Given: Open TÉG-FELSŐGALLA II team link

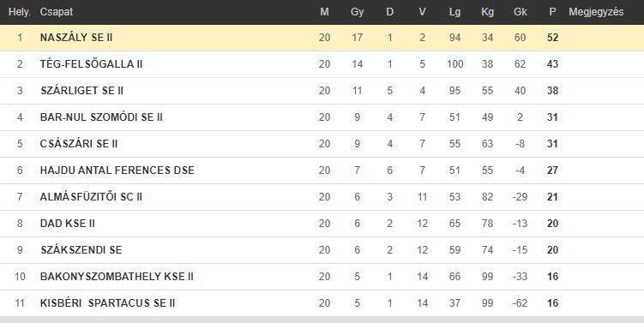Looking at the screenshot, I should pyautogui.click(x=91, y=64).
